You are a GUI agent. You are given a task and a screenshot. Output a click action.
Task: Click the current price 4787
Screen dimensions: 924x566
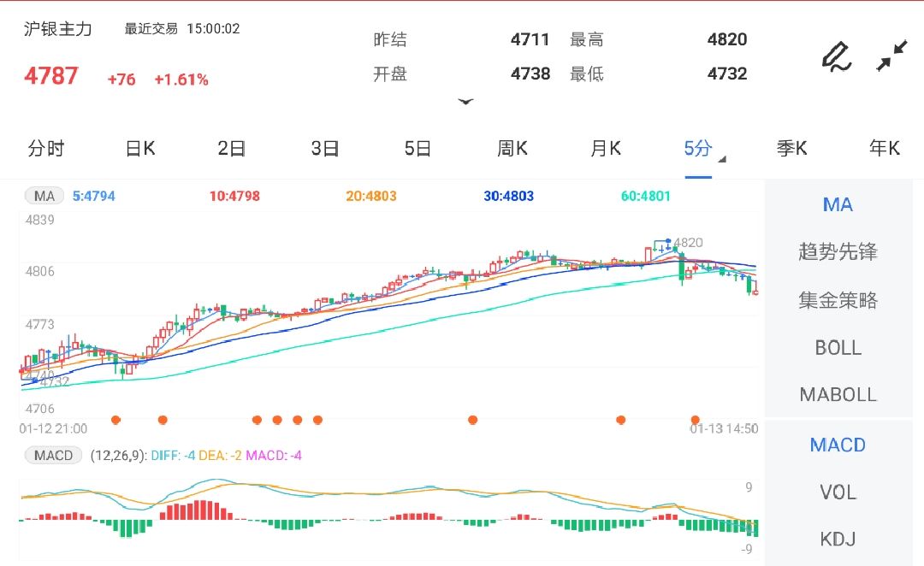coord(51,76)
